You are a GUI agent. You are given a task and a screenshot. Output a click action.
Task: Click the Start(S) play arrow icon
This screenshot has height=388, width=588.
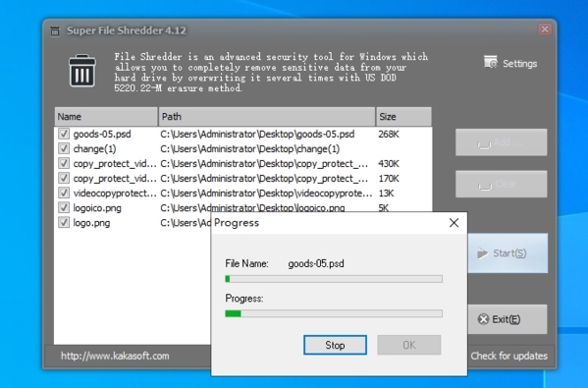point(482,253)
